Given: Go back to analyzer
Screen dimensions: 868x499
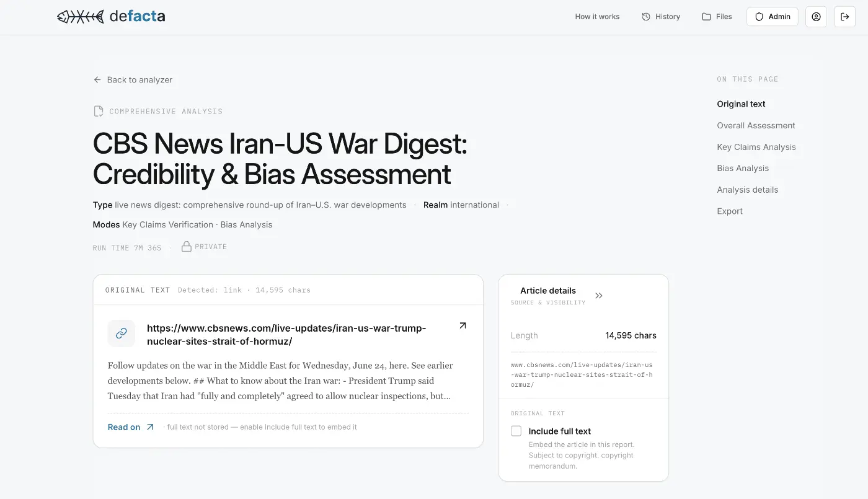Looking at the screenshot, I should pos(133,80).
